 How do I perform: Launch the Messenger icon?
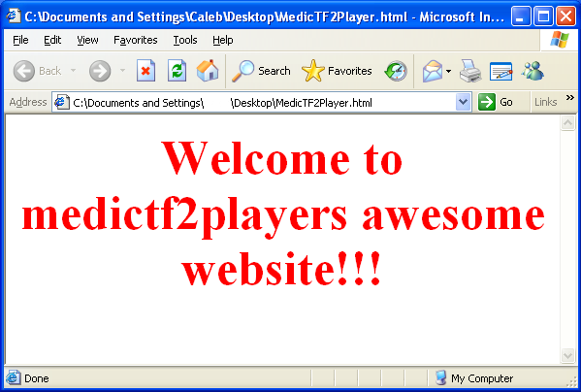533,71
